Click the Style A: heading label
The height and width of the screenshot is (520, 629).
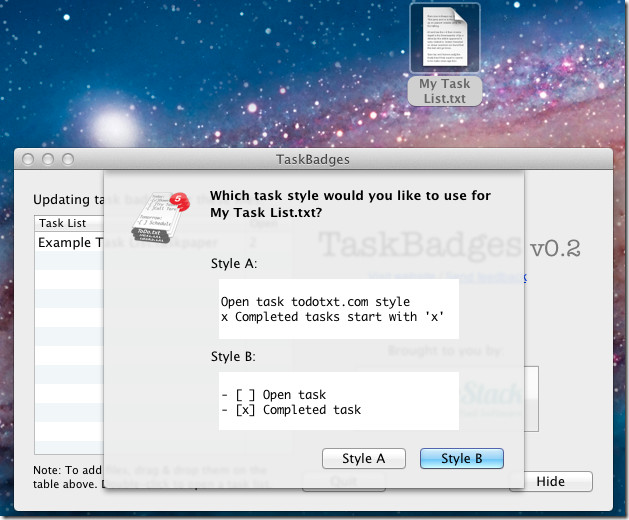(x=234, y=264)
